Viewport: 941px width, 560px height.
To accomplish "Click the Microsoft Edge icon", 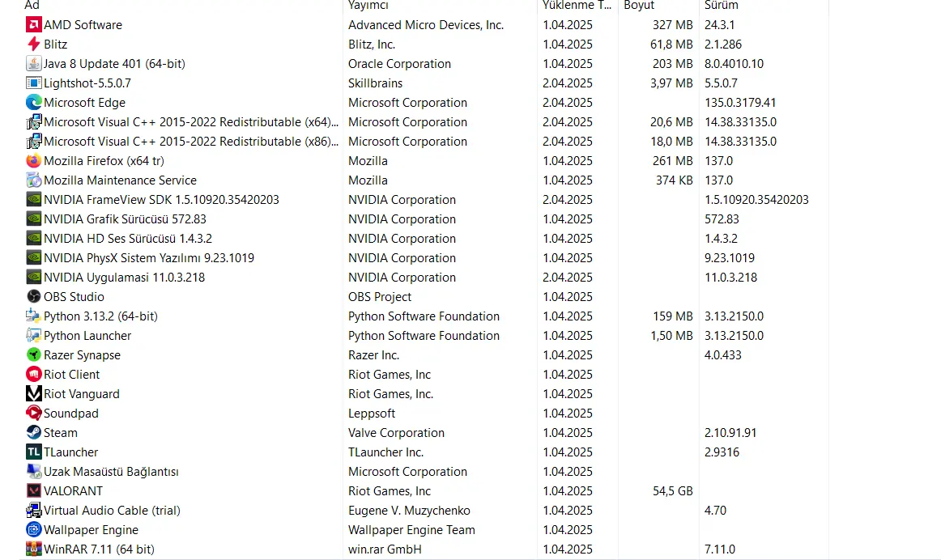I will [x=34, y=103].
